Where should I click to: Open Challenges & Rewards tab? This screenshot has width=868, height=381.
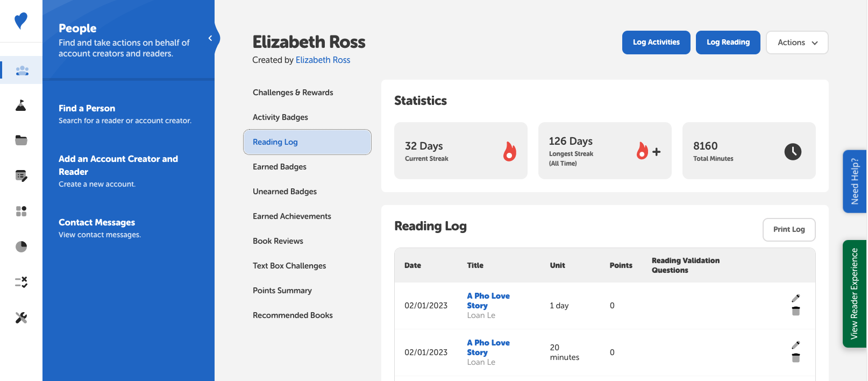tap(293, 93)
